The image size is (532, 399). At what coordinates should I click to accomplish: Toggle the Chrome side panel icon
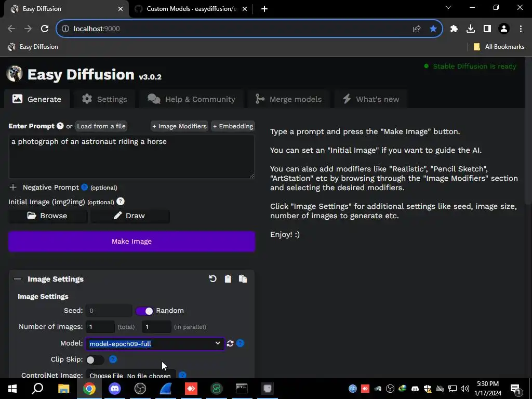487,29
